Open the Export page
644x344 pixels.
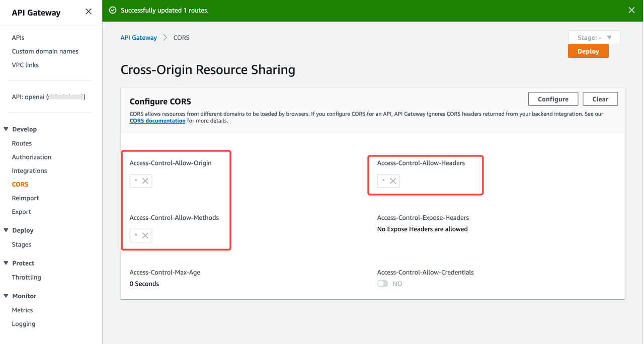(21, 212)
